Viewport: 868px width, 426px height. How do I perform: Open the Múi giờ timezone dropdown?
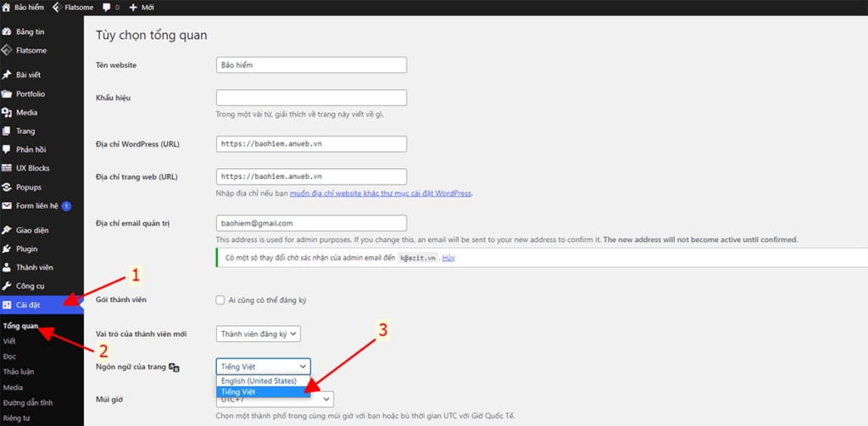point(275,400)
